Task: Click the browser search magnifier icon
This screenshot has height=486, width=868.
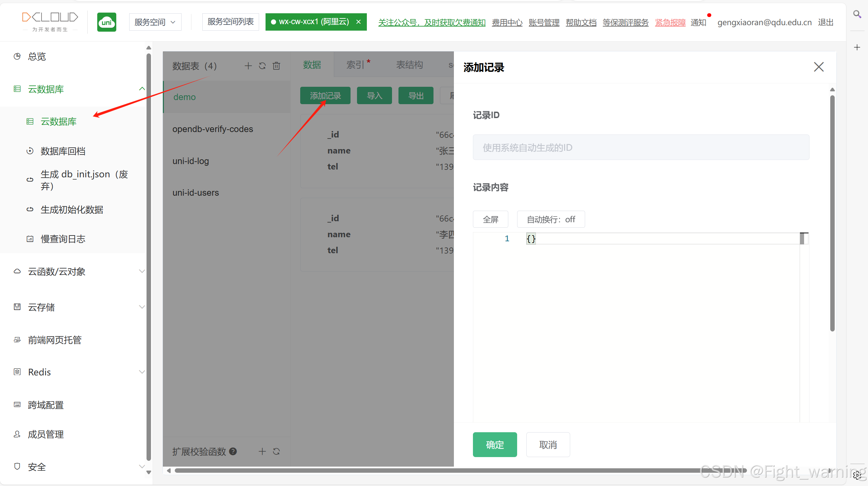Action: [x=857, y=14]
